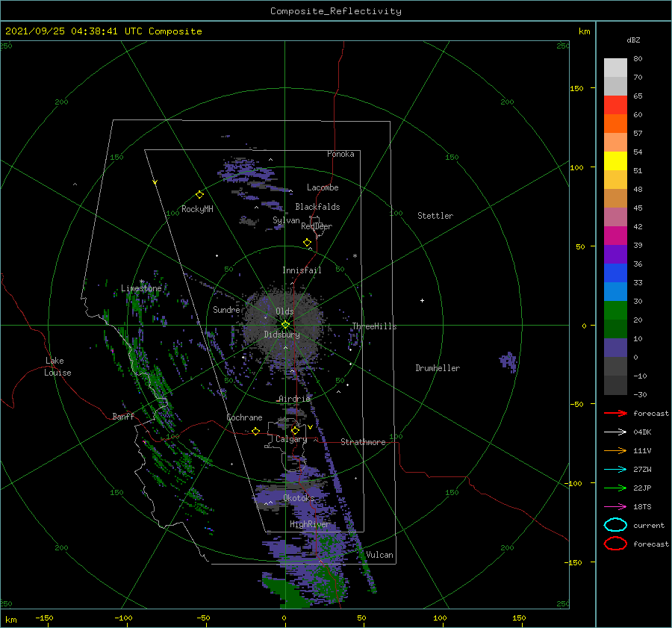Image resolution: width=672 pixels, height=628 pixels.
Task: Click the Ponoka city label
Action: tap(340, 154)
